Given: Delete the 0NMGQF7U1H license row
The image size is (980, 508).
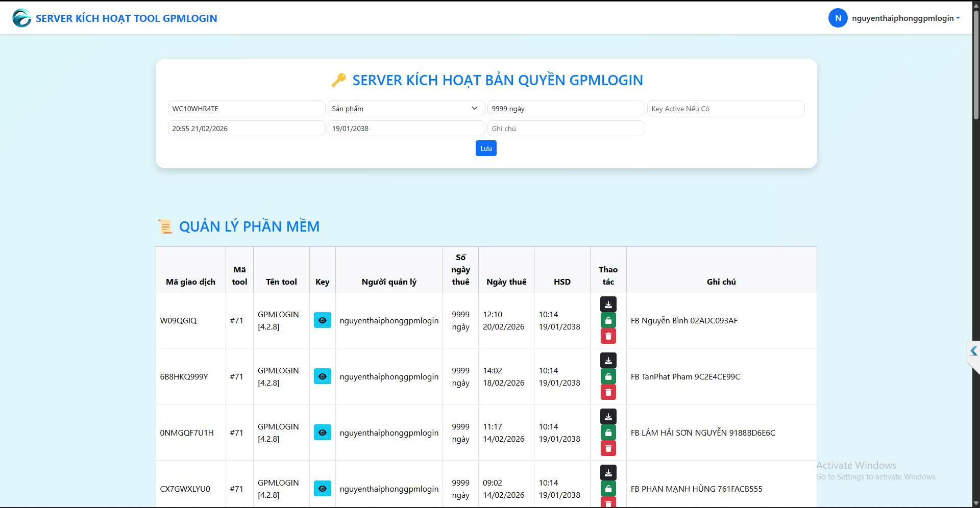Looking at the screenshot, I should [x=608, y=448].
